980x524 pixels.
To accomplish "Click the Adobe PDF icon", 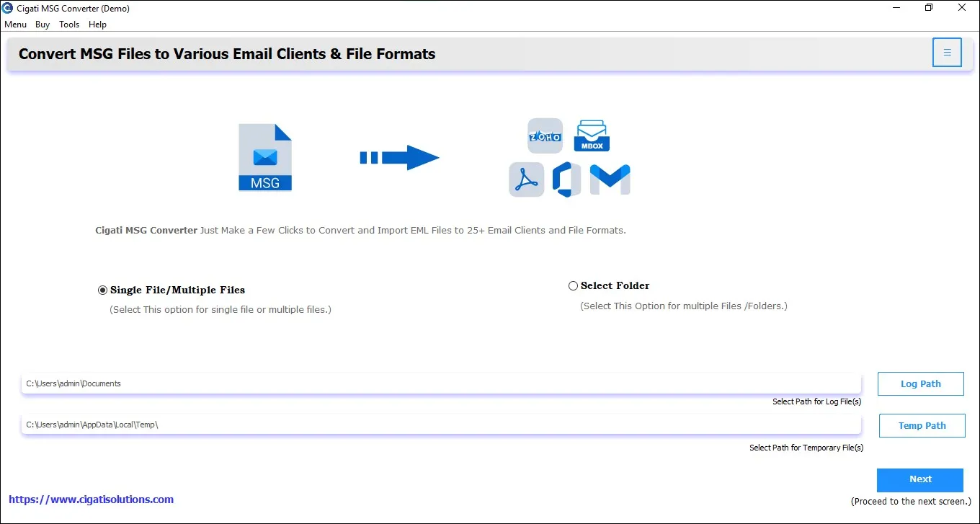I will (x=527, y=179).
